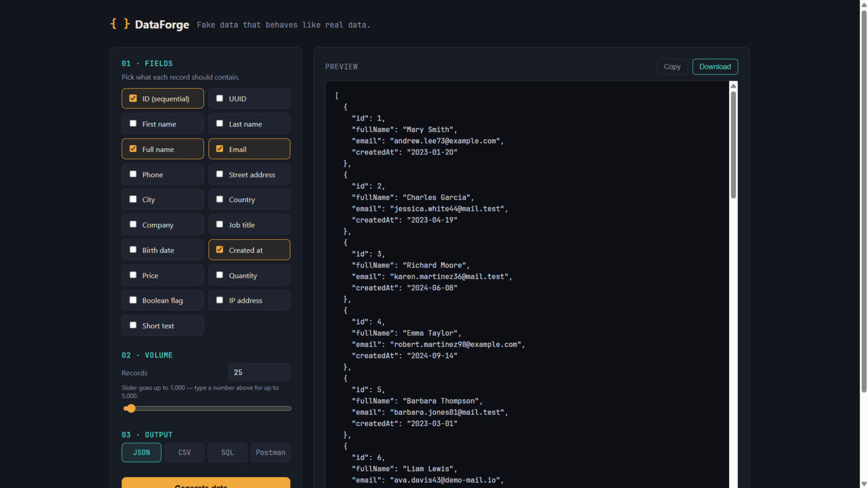Click the "Emma Taylor" fullName line
868x488 pixels.
406,333
